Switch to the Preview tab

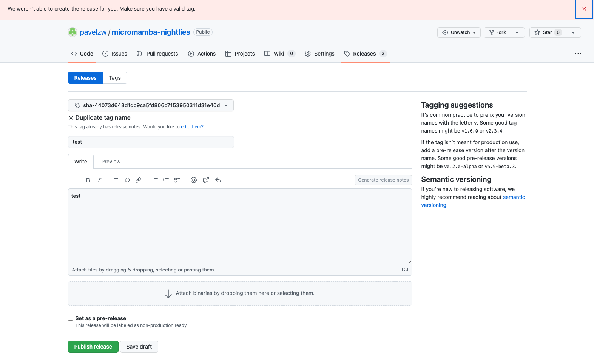pos(111,162)
